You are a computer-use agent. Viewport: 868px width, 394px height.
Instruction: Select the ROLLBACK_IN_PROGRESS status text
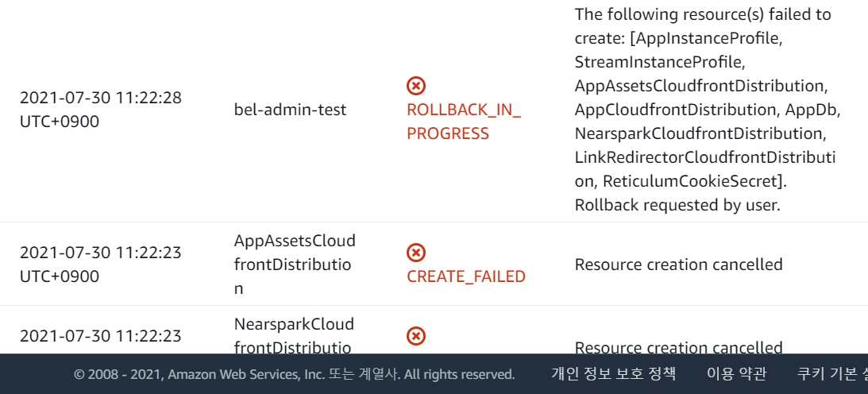click(x=464, y=122)
